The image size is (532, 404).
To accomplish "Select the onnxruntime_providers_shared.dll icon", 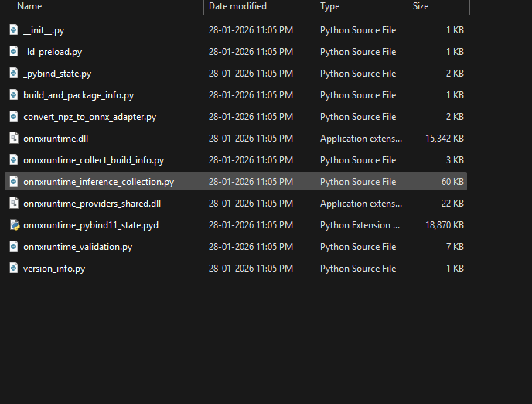I will point(14,204).
